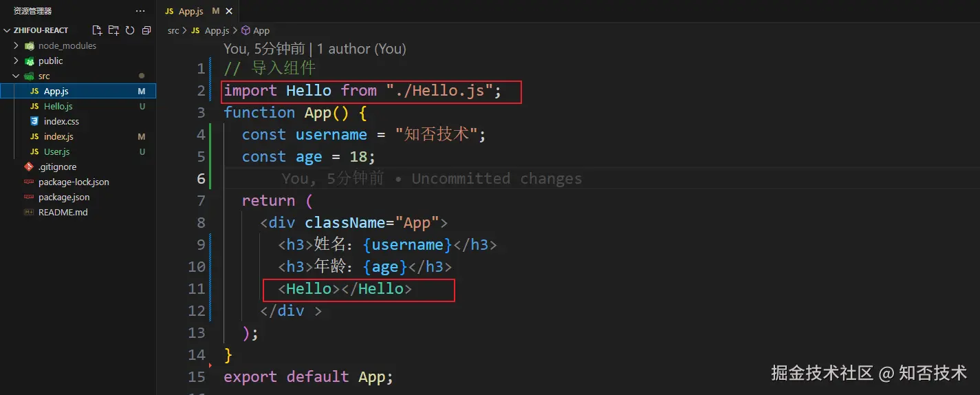Collapse all folders in explorer
The height and width of the screenshot is (395, 980).
146,30
